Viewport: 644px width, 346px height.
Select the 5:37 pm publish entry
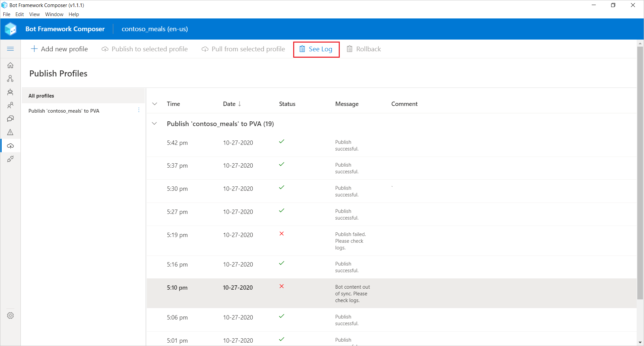click(391, 168)
